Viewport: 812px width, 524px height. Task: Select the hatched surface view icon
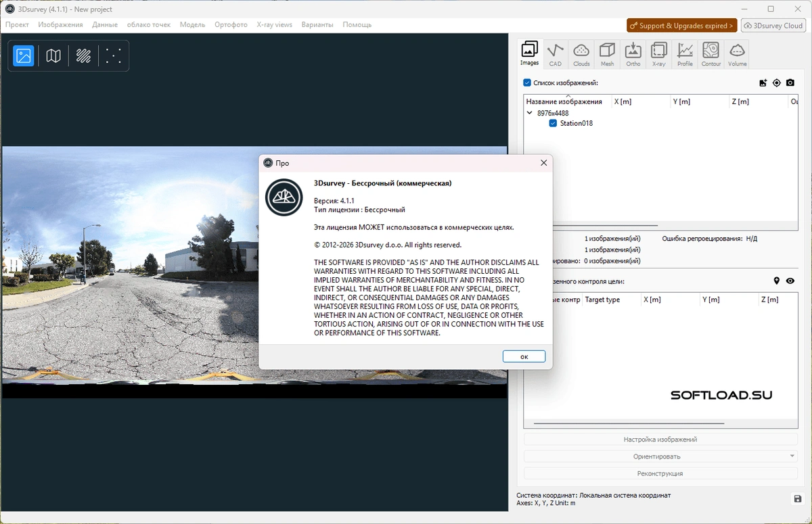(84, 55)
